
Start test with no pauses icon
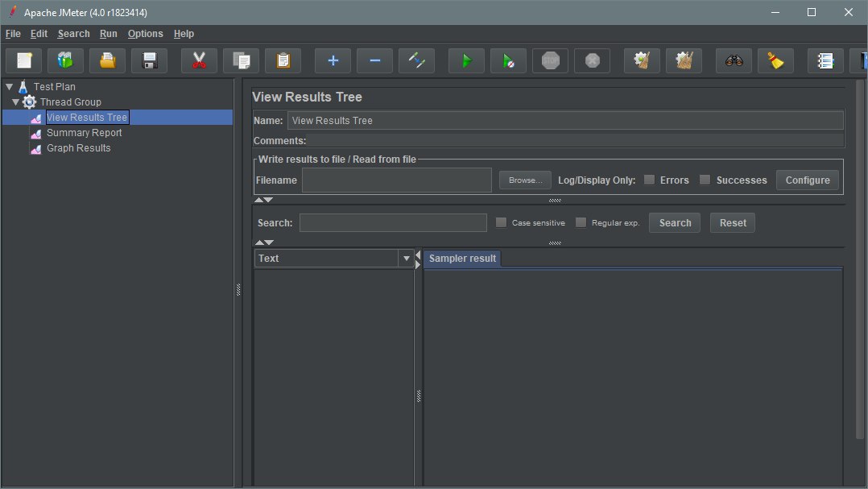click(x=508, y=60)
